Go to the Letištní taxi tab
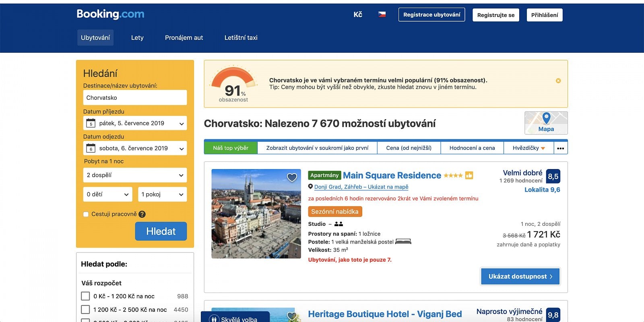This screenshot has width=644, height=322. click(241, 37)
